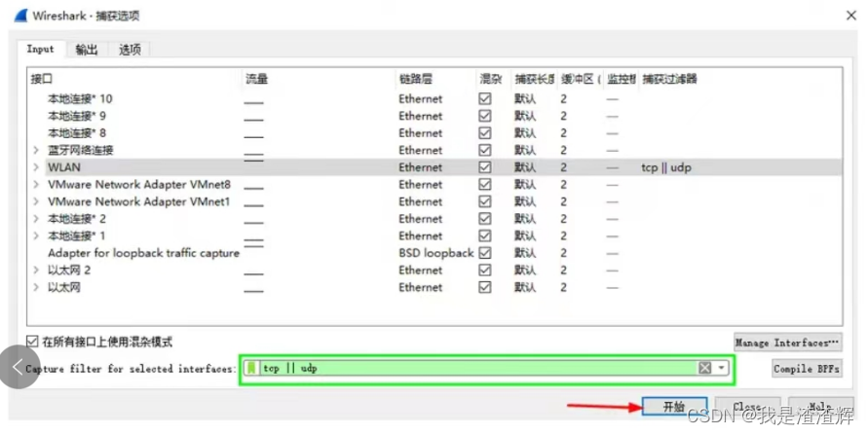Toggle promiscuous checkbox for 本地连接* 1
The width and height of the screenshot is (868, 435).
coord(485,236)
